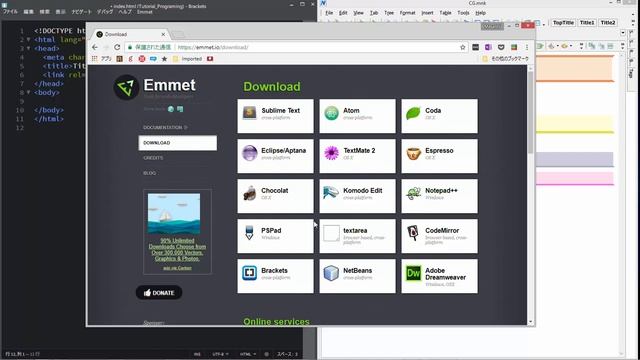Screen dimensions: 640x360
Task: Click the DONATE button
Action: [159, 293]
